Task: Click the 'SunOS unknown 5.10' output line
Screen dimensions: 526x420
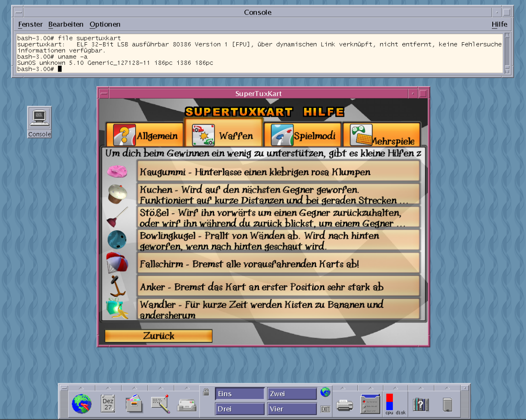Action: tap(115, 63)
